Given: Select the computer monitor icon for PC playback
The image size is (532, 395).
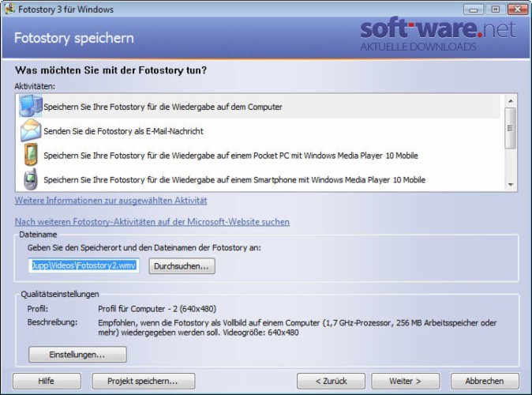Looking at the screenshot, I should pyautogui.click(x=31, y=106).
